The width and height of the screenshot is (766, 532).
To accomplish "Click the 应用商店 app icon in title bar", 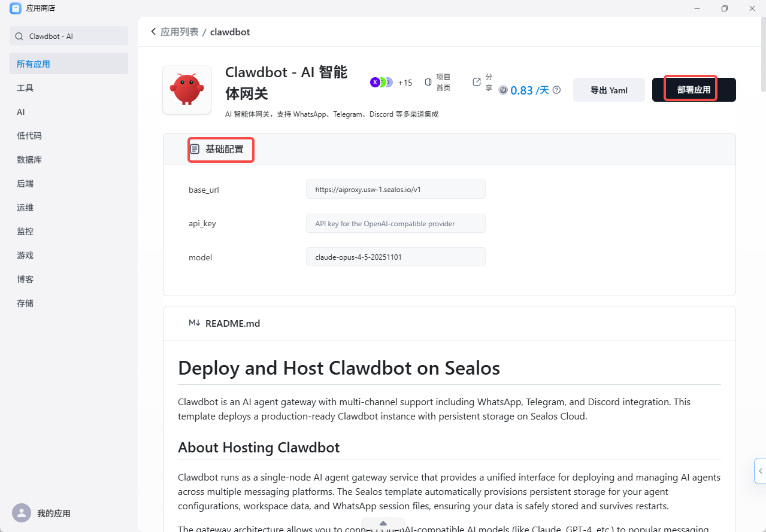I will tap(15, 8).
